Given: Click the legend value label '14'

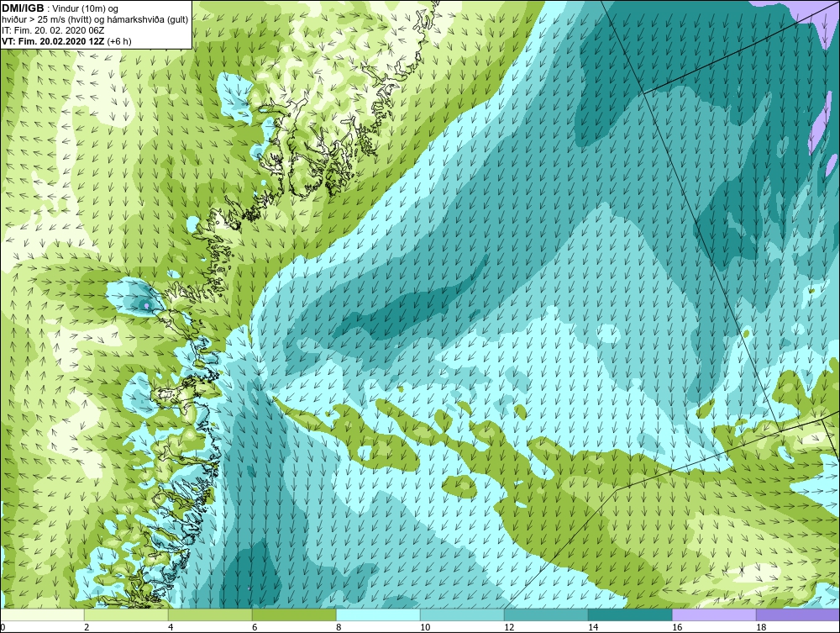Looking at the screenshot, I should 593,627.
